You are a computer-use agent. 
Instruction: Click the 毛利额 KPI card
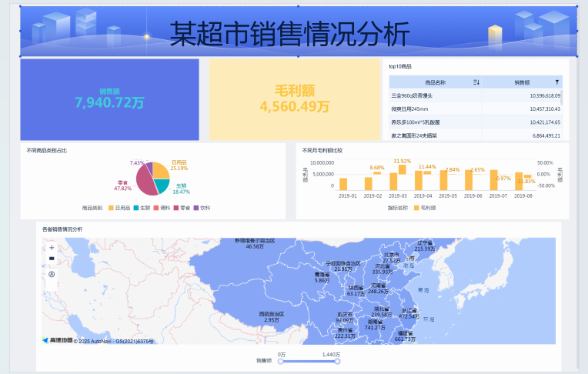coord(295,99)
